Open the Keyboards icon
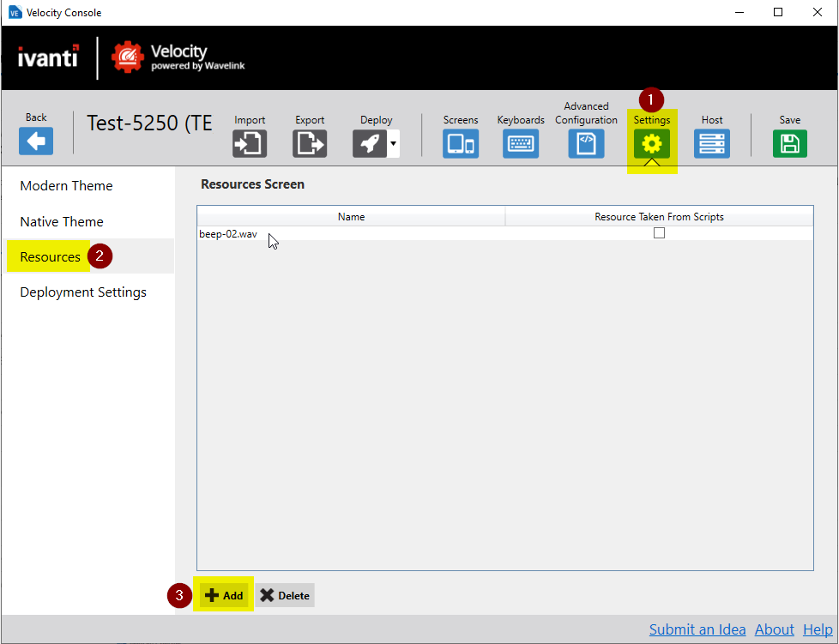The image size is (839, 644). coord(521,143)
